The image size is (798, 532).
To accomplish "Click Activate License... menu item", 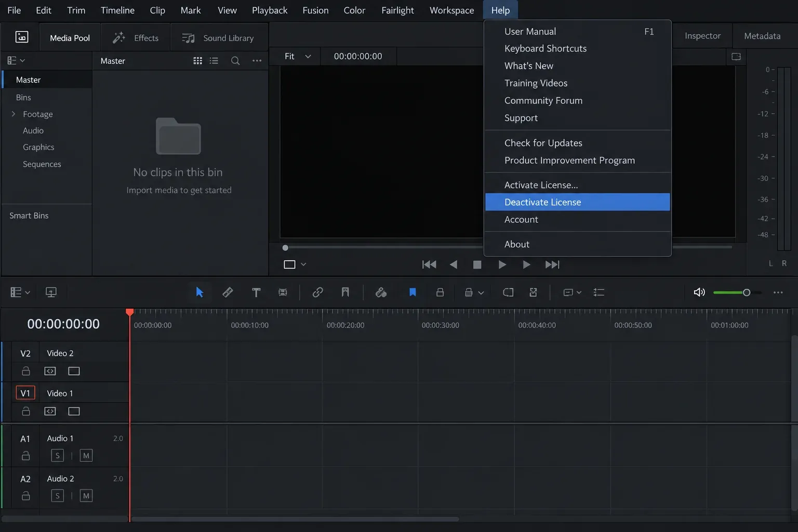I will pyautogui.click(x=577, y=185).
